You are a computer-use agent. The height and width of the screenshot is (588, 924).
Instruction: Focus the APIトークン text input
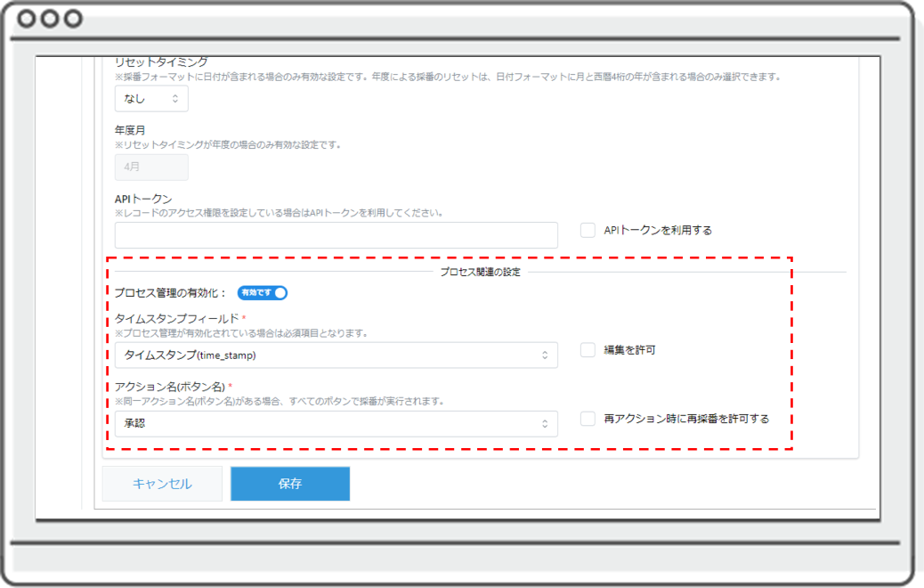pyautogui.click(x=336, y=235)
